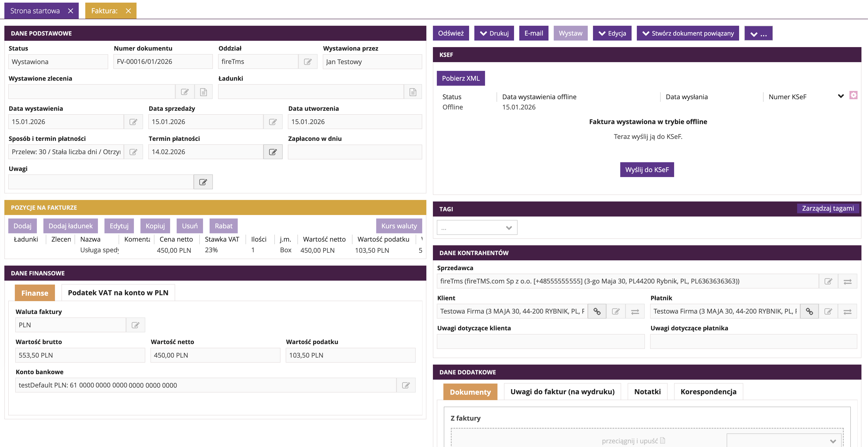Edit the Termin płatności date icon

[x=273, y=152]
